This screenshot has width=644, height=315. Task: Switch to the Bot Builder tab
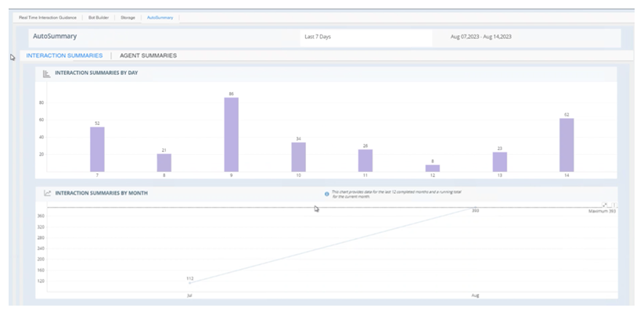99,18
